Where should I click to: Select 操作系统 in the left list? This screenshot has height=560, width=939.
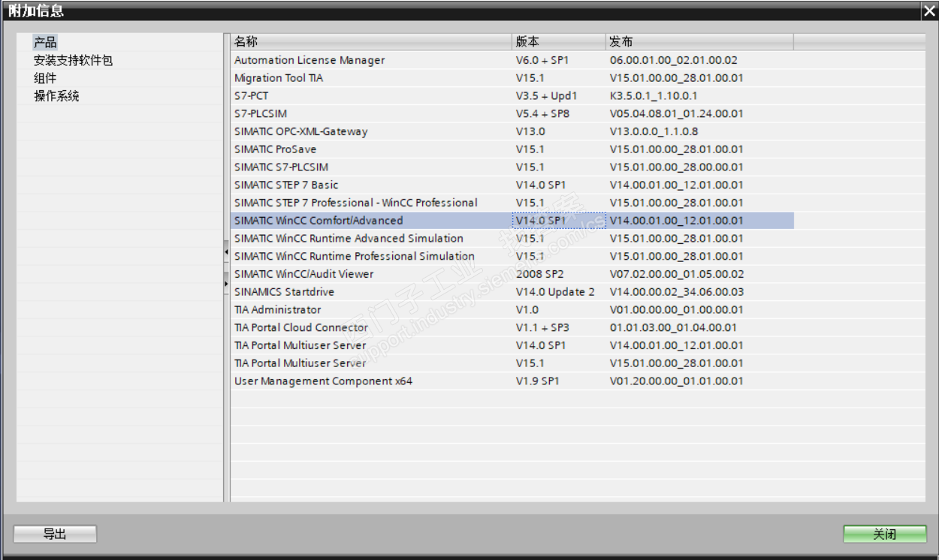(56, 96)
